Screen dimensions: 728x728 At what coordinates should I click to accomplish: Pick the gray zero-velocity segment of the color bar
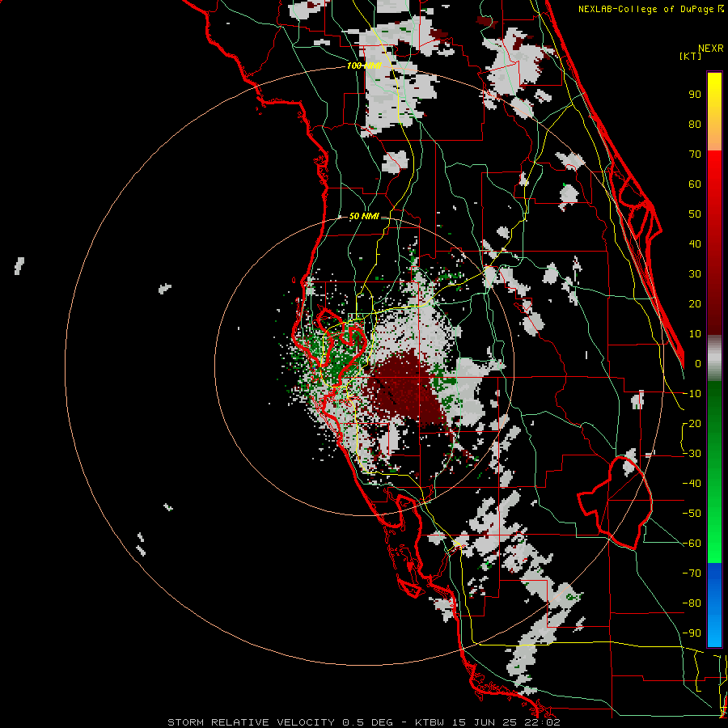(714, 358)
